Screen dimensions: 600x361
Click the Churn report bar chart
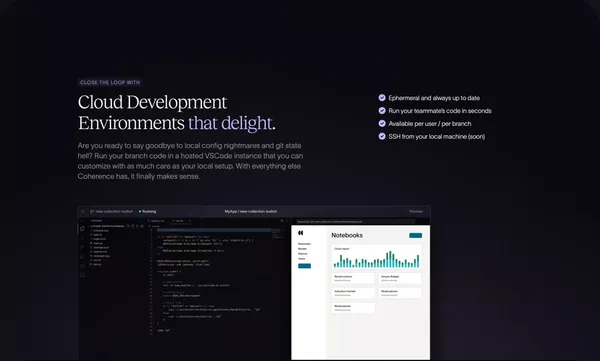click(x=377, y=257)
